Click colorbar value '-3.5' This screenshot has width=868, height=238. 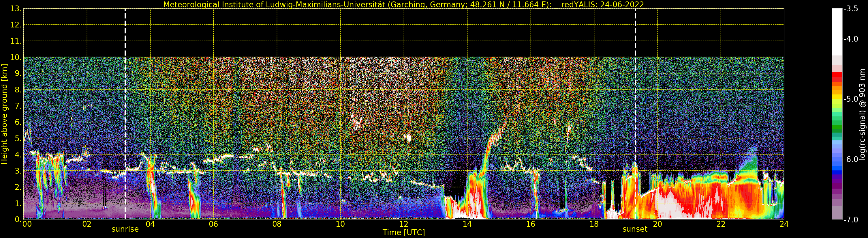tap(851, 9)
